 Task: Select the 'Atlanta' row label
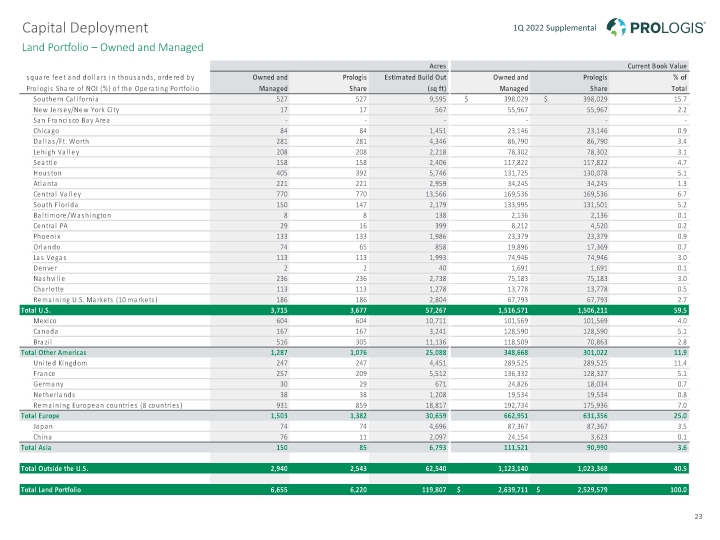click(45, 184)
